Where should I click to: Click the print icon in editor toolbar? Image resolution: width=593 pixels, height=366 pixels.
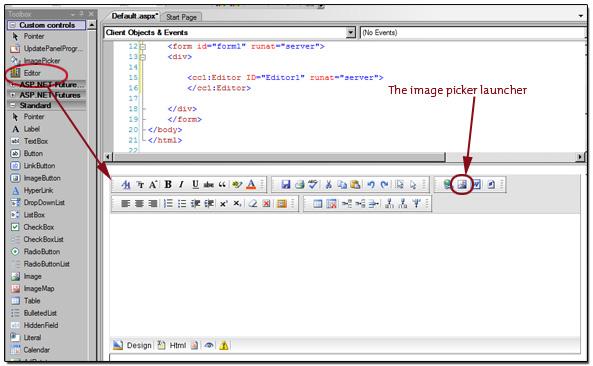(300, 185)
